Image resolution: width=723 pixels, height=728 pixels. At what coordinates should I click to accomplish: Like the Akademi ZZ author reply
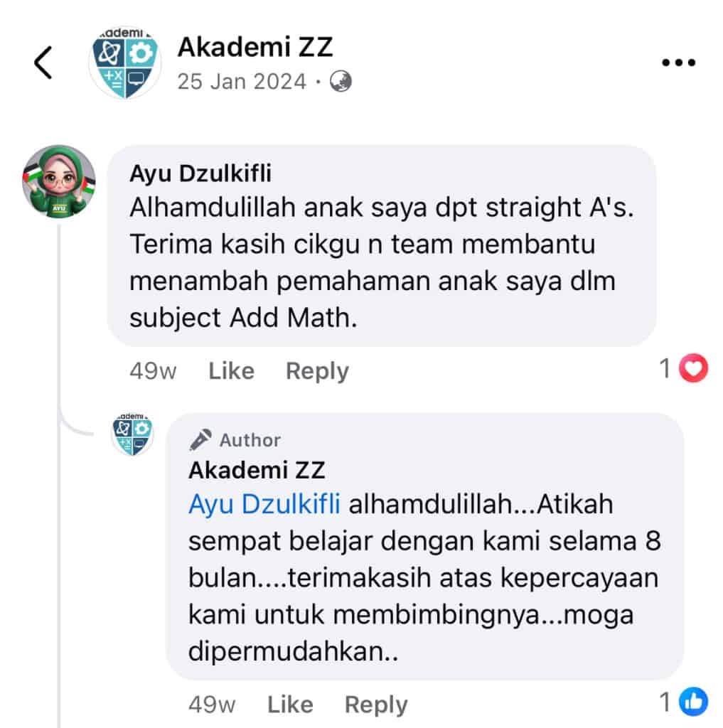pos(290,705)
